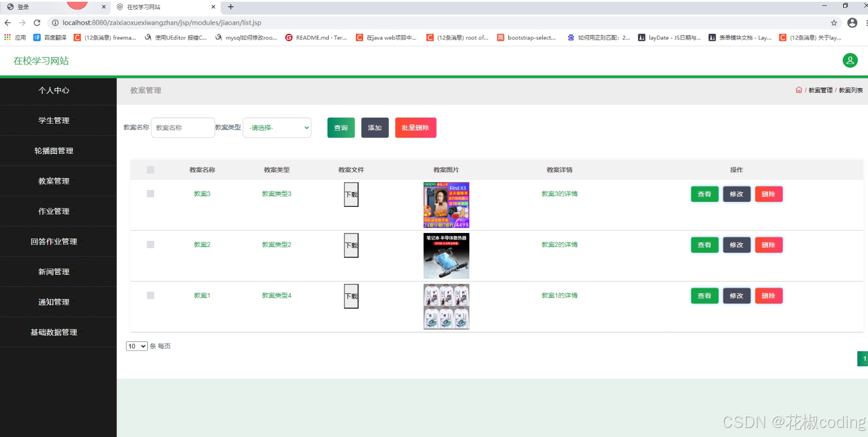Click the green 查询 search button
Screen dimensions: 868x437
click(x=341, y=128)
